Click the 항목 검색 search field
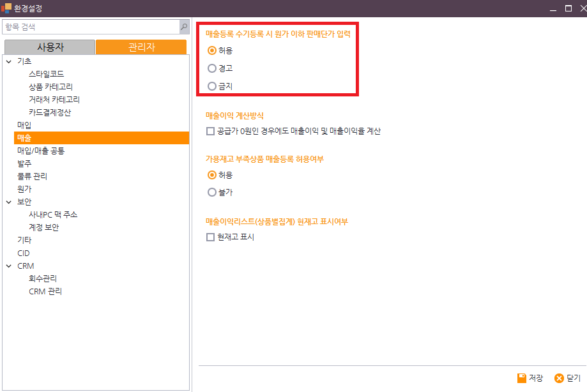 tap(89, 27)
